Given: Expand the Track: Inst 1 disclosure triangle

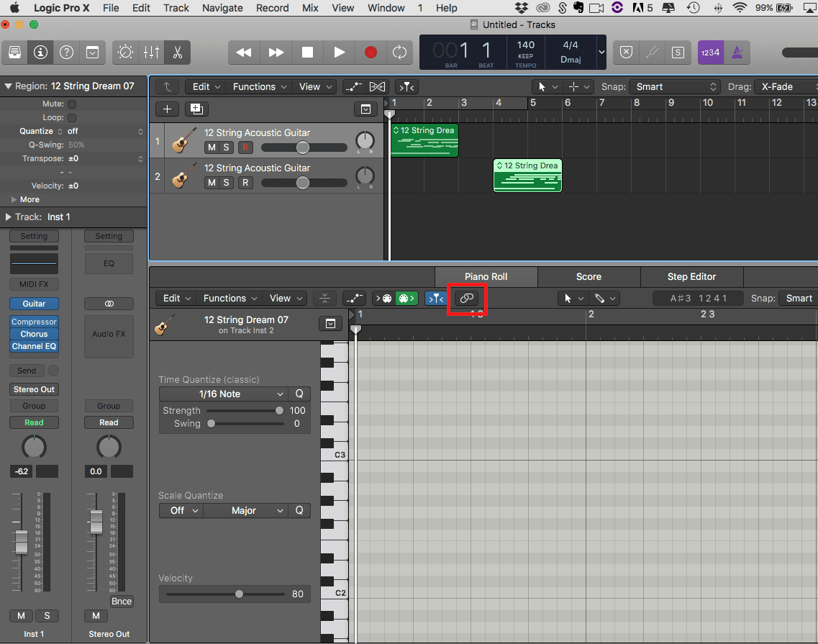Looking at the screenshot, I should coord(9,217).
